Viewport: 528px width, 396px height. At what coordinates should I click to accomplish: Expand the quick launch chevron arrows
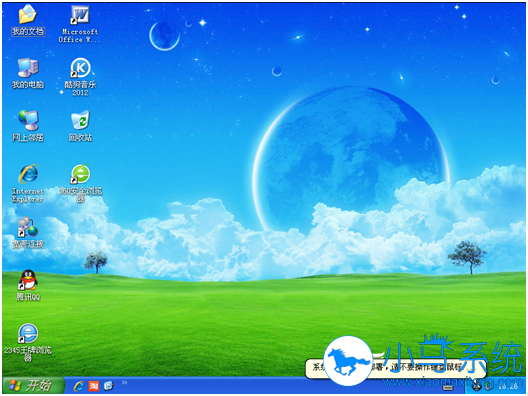[x=125, y=383]
